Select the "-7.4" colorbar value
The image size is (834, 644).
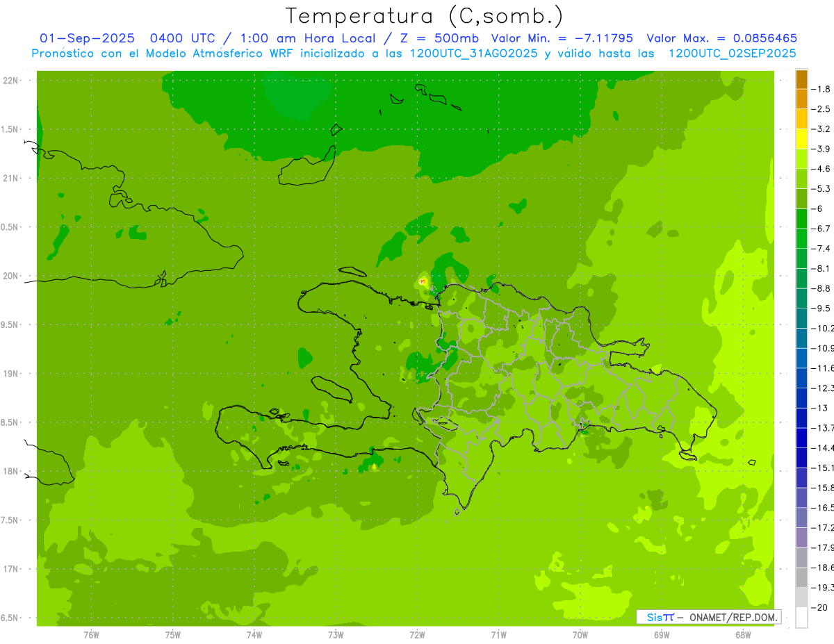click(x=821, y=249)
